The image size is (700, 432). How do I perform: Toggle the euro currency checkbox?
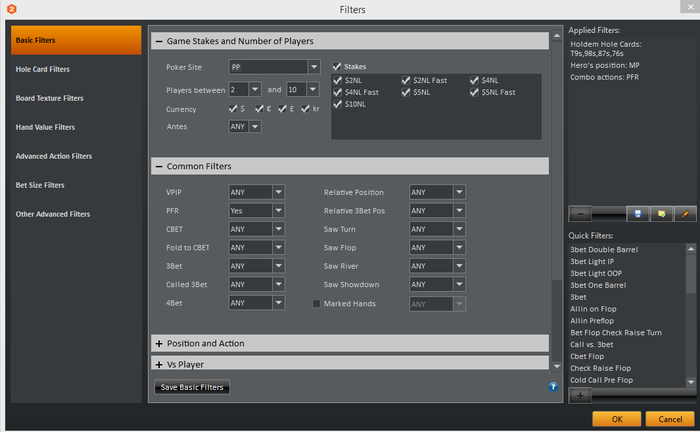(x=259, y=109)
